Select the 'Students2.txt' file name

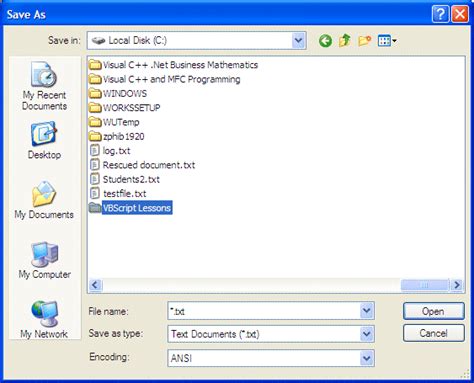point(131,179)
